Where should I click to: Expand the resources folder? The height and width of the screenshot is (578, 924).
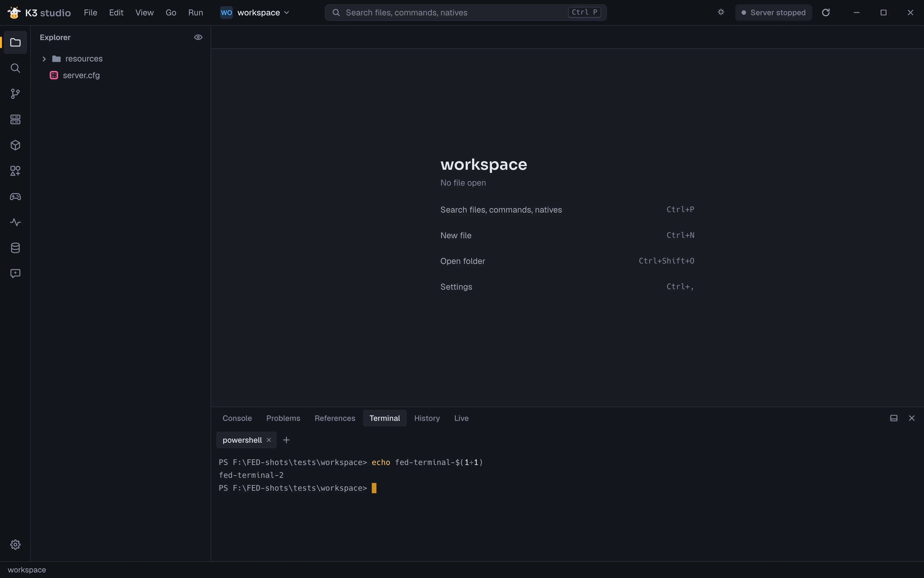tap(44, 59)
